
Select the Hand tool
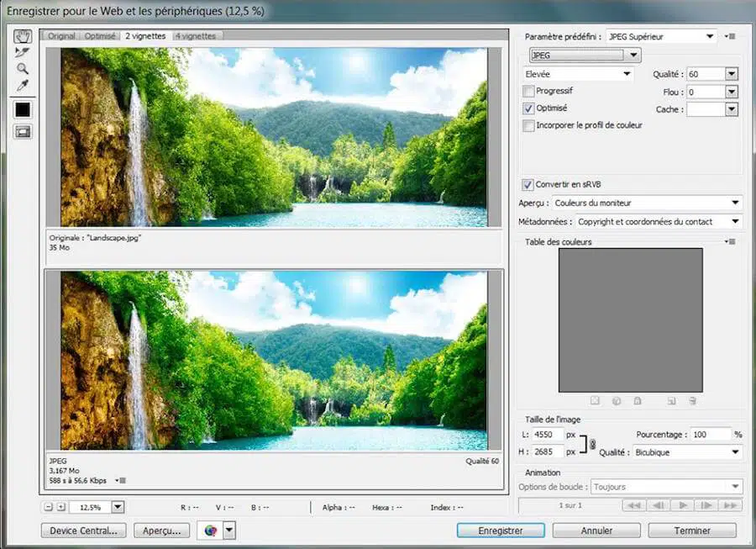(x=23, y=36)
